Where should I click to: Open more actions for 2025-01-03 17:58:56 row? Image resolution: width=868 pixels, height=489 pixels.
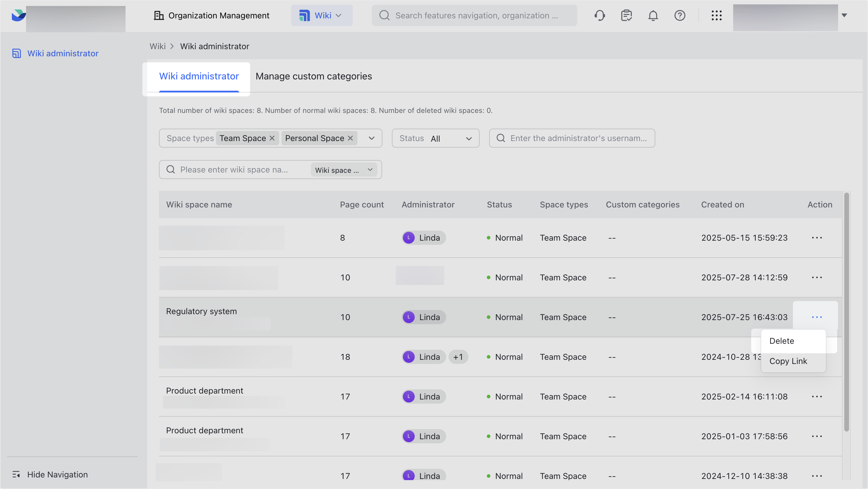(817, 437)
